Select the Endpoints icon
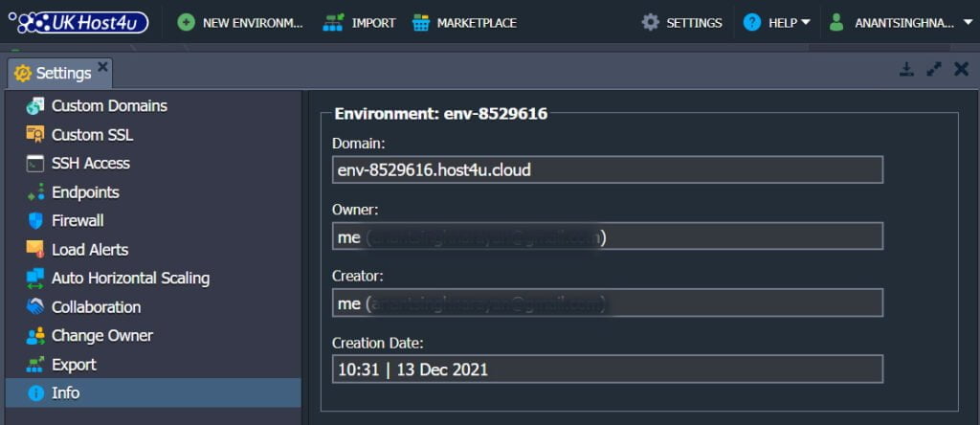The width and height of the screenshot is (980, 425). (35, 191)
